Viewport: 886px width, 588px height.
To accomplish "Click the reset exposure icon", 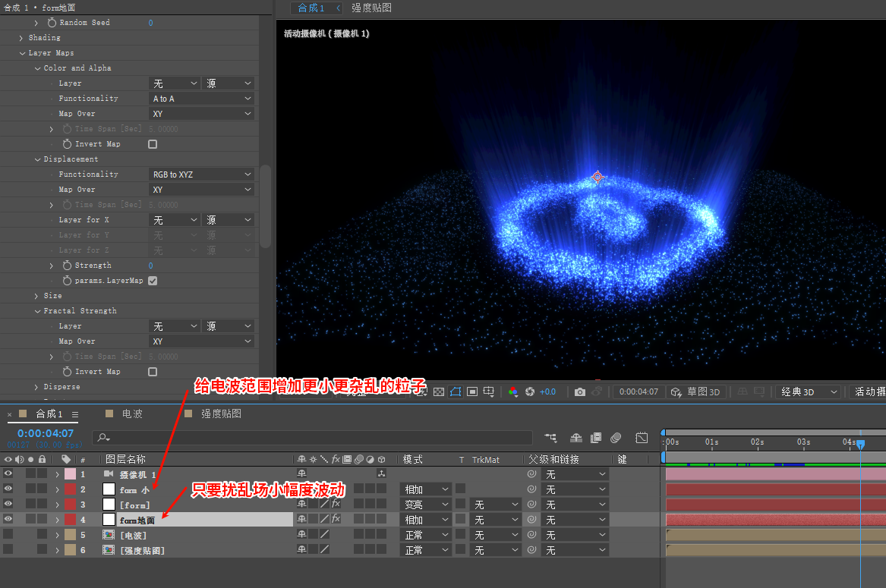I will tap(530, 392).
